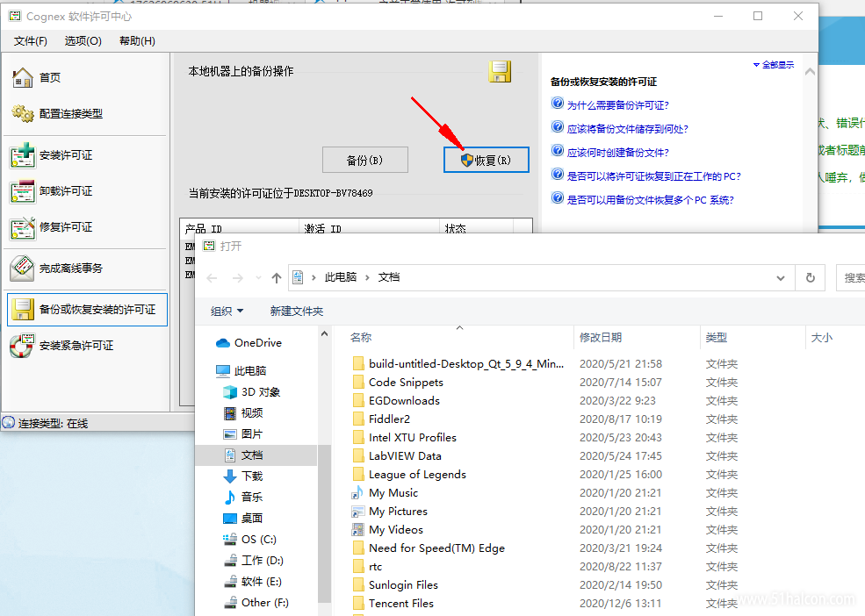Screen dimensions: 865x616
Task: Open 下载 in the navigation pane
Action: click(x=242, y=476)
